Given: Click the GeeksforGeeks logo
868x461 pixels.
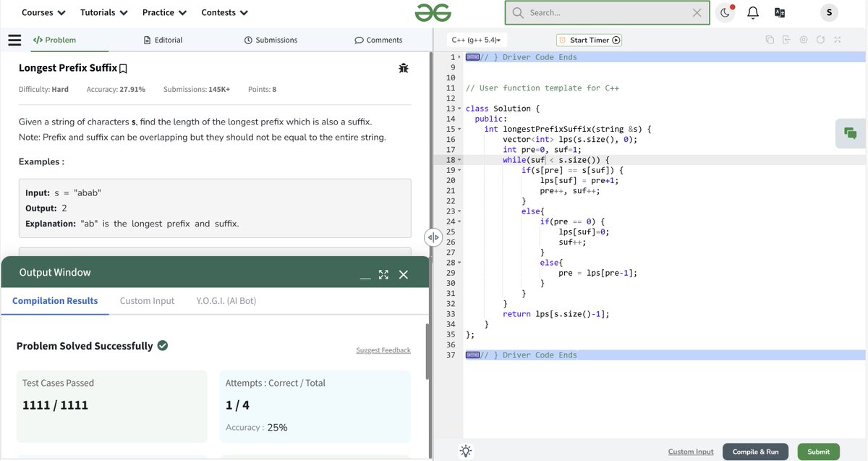Looking at the screenshot, I should 433,12.
